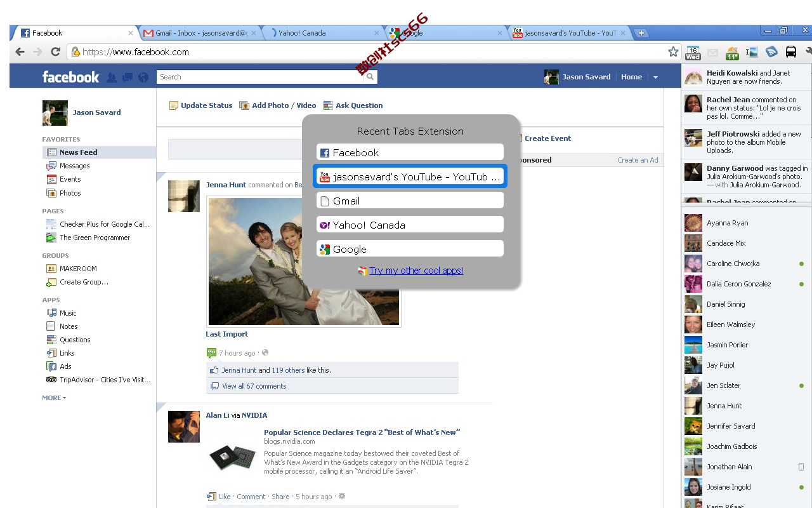Viewport: 812px width, 508px height.
Task: Open Facebook notifications globe icon
Action: [143, 77]
